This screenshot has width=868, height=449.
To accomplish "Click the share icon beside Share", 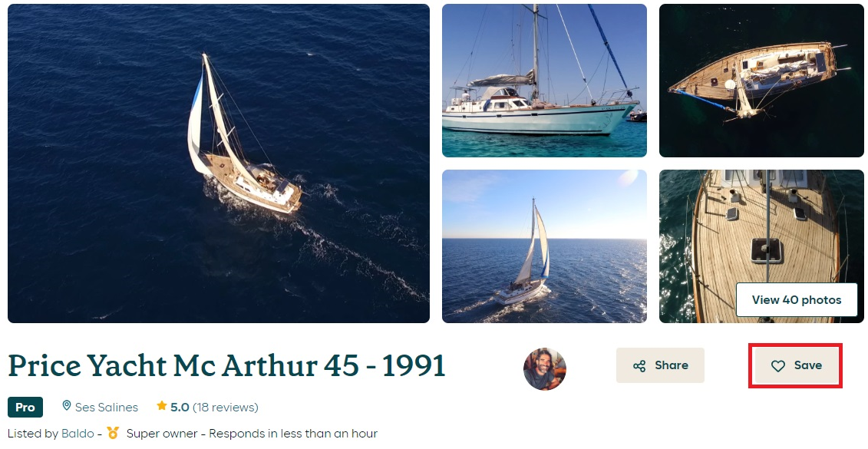I will 639,366.
